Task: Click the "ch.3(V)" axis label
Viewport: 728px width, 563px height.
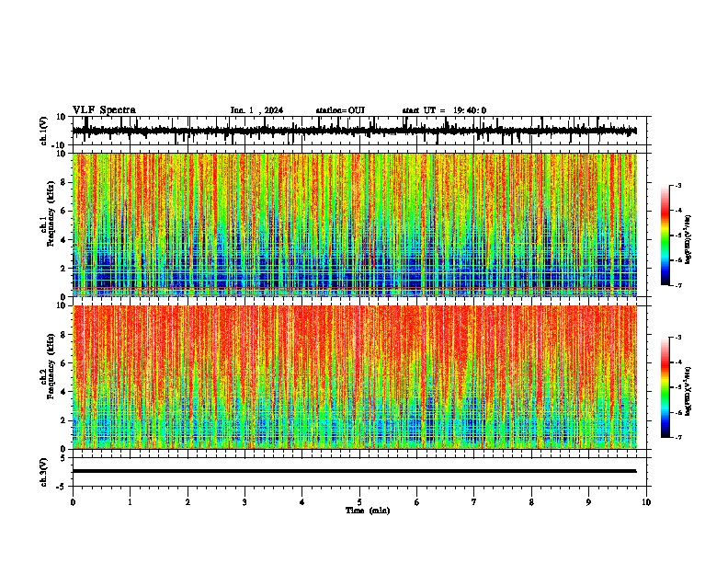Action: pos(44,472)
